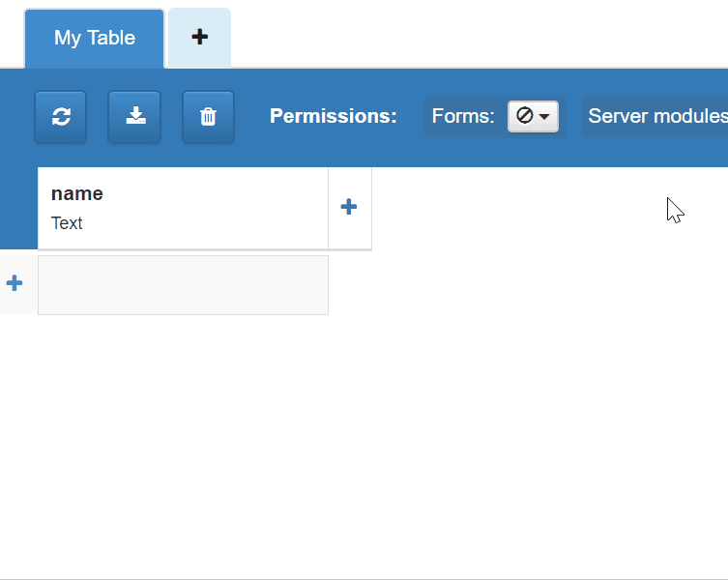Select the 'name' column header
Image resolution: width=728 pixels, height=580 pixels.
(77, 193)
